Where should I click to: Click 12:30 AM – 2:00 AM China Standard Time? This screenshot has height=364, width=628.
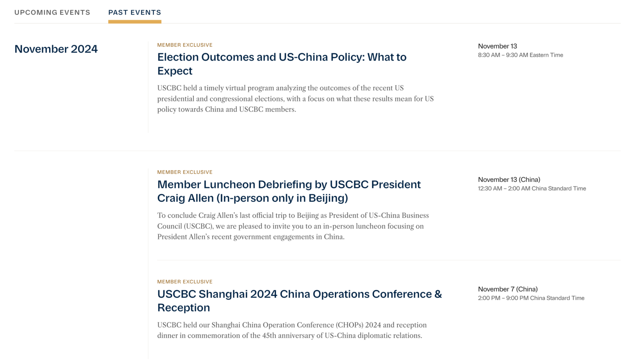tap(532, 188)
